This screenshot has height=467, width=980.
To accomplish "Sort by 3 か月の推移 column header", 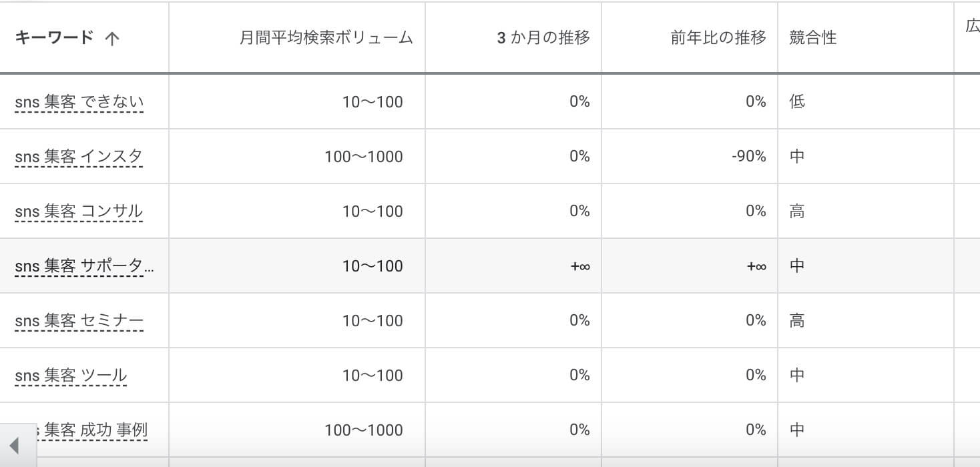I will [543, 38].
